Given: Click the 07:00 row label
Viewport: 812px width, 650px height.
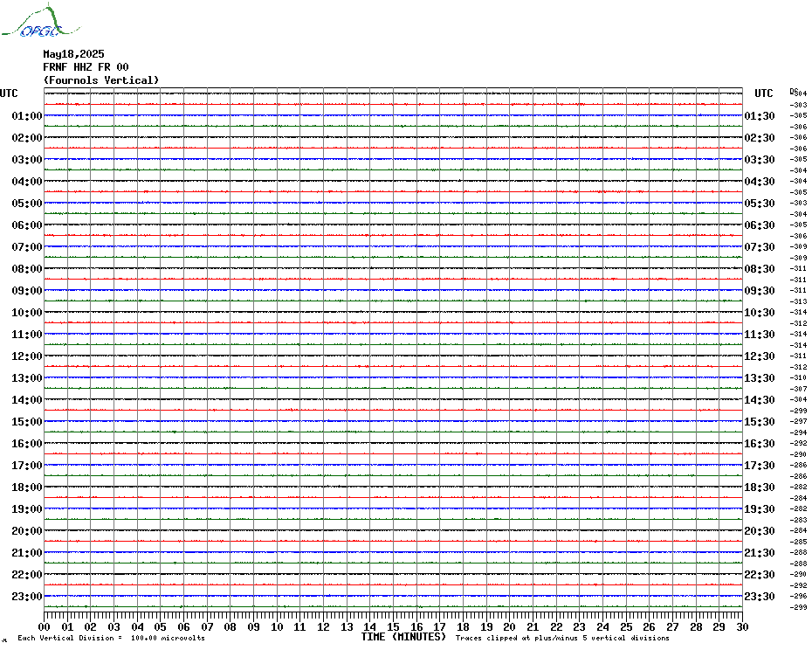Looking at the screenshot, I should 27,247.
